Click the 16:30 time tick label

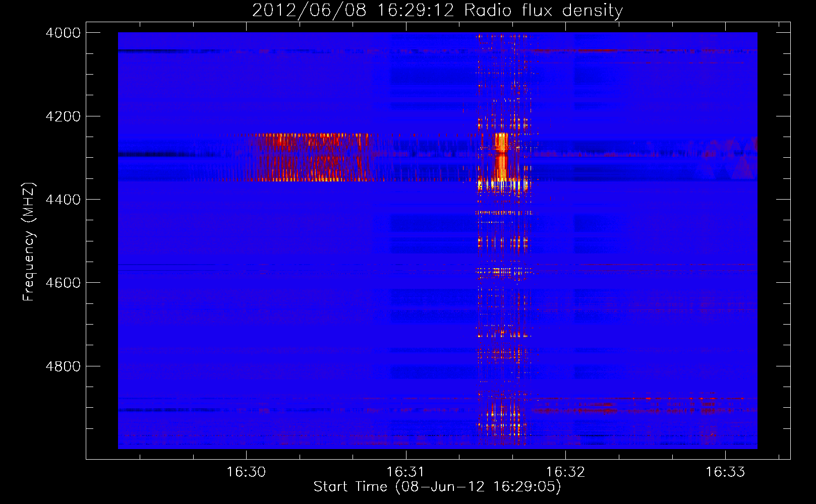click(x=246, y=472)
